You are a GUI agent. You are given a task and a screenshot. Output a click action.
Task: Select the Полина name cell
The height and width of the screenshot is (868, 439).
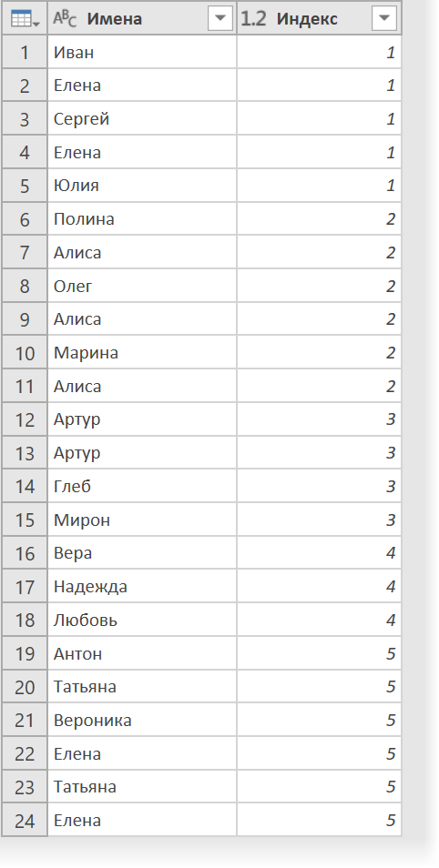pos(142,219)
